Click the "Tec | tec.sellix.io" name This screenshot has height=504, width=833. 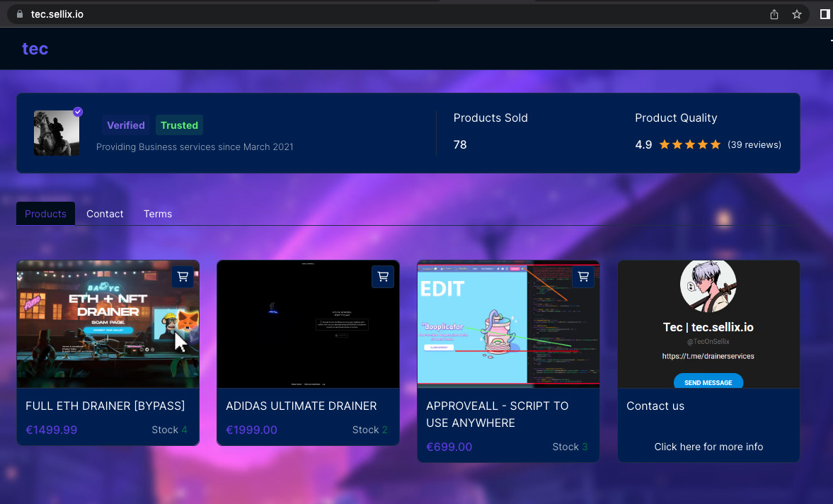tap(708, 327)
